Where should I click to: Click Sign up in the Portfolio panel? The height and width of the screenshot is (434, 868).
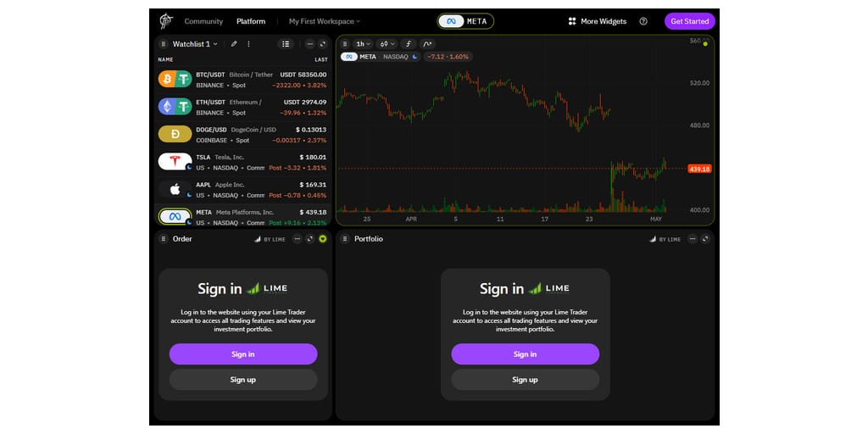click(525, 380)
